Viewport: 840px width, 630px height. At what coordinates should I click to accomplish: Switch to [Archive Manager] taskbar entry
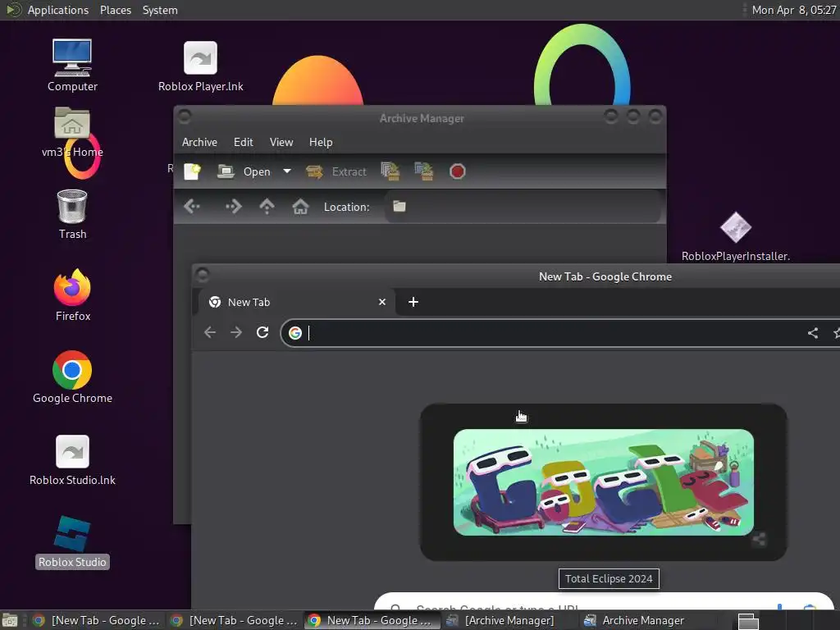[x=510, y=620]
